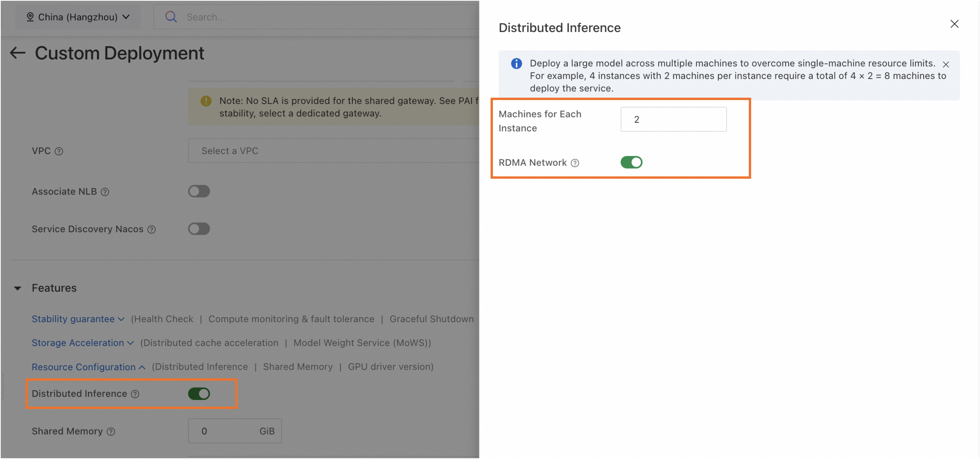This screenshot has width=980, height=459.
Task: Click the help icon next to Shared Memory
Action: (x=111, y=432)
